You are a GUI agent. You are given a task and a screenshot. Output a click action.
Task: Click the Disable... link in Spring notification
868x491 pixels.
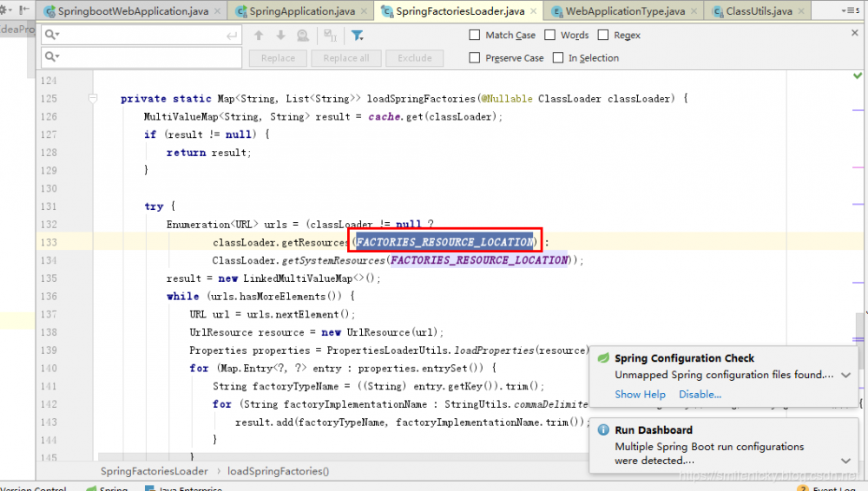[700, 394]
